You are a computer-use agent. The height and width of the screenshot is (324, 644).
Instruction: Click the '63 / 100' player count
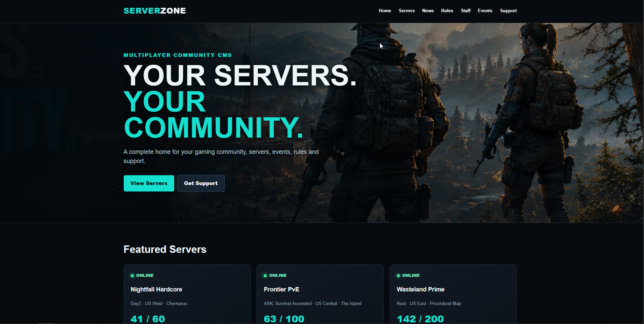284,319
